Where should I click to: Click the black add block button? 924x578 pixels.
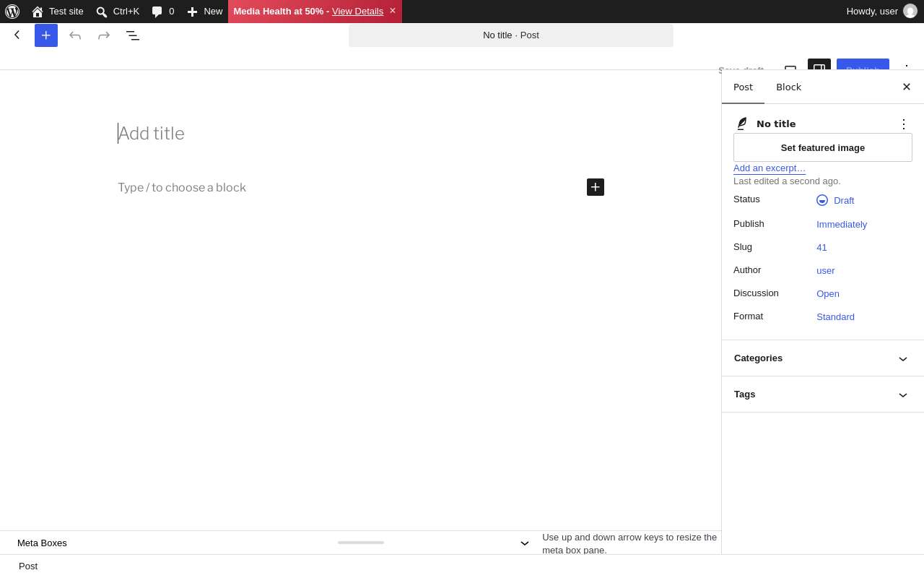coord(596,187)
